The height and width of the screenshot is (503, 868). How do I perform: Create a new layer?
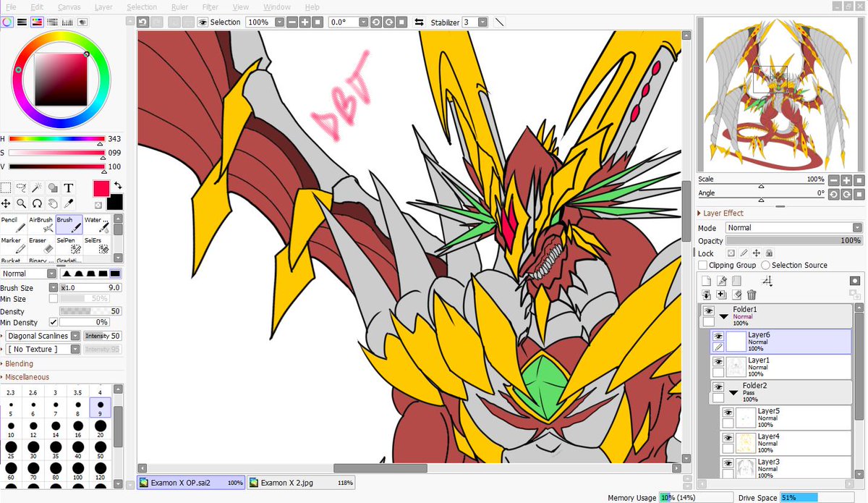707,281
